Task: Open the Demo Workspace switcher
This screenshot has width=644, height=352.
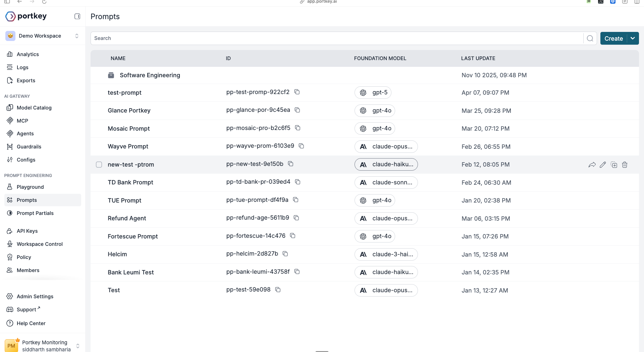Action: (x=43, y=36)
